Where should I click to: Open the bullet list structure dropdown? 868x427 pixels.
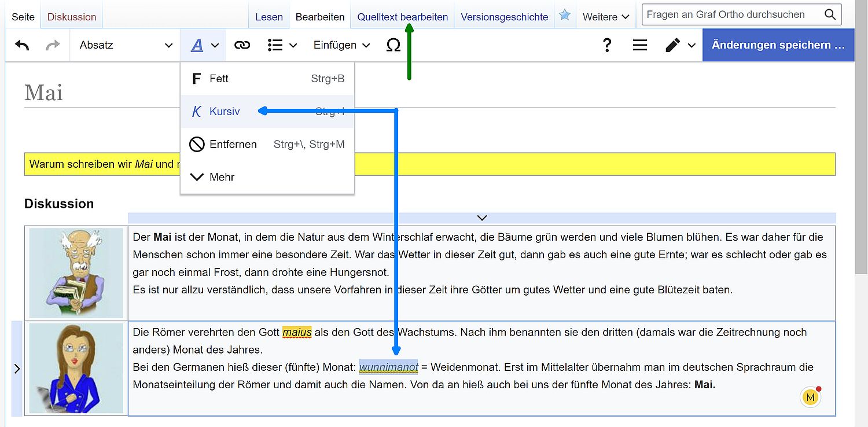pos(282,45)
